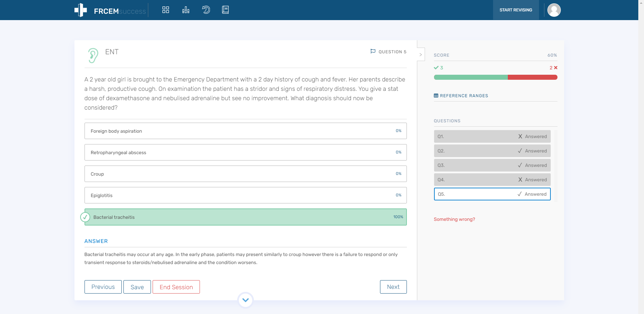Viewport: 644px width, 314px height.
Task: Click the 60% score value
Action: (552, 55)
